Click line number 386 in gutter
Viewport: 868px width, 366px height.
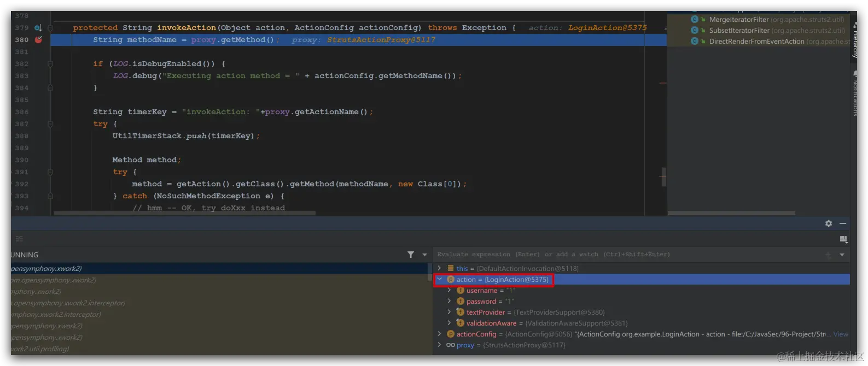click(x=22, y=112)
